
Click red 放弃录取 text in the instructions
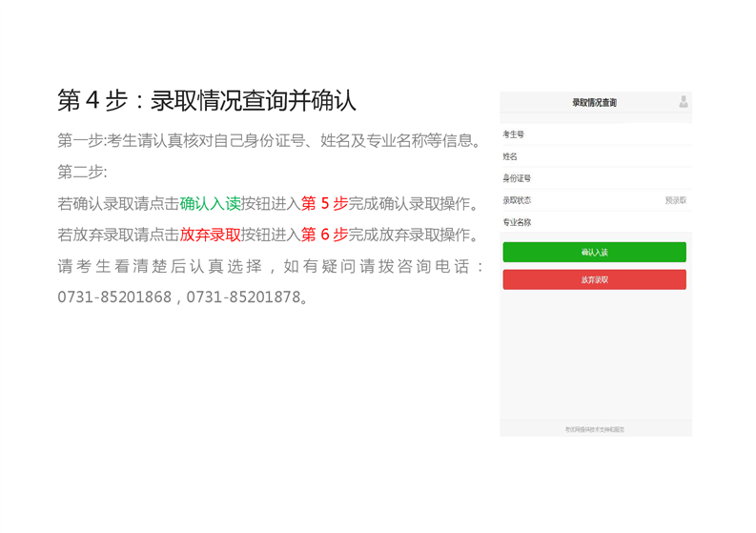coord(210,235)
